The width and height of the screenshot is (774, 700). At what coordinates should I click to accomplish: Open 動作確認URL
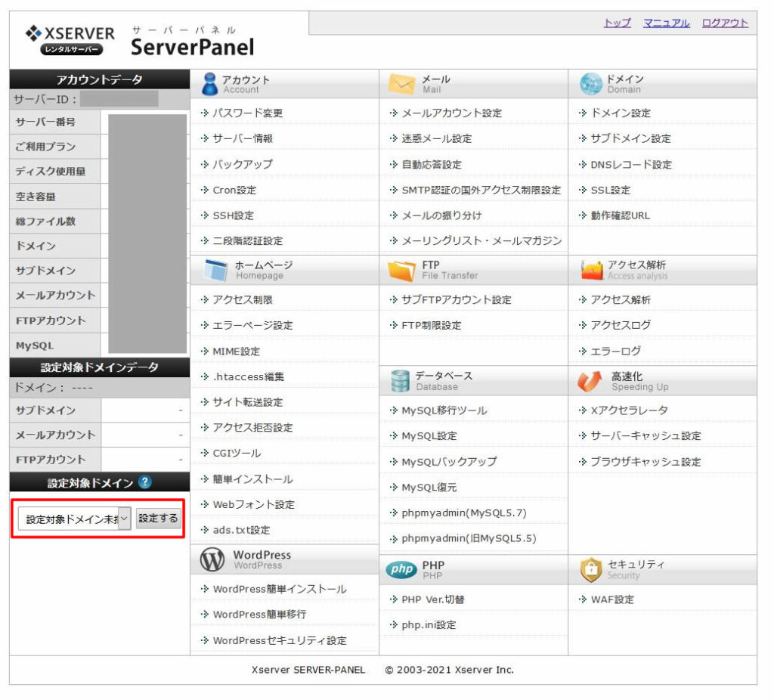click(621, 215)
